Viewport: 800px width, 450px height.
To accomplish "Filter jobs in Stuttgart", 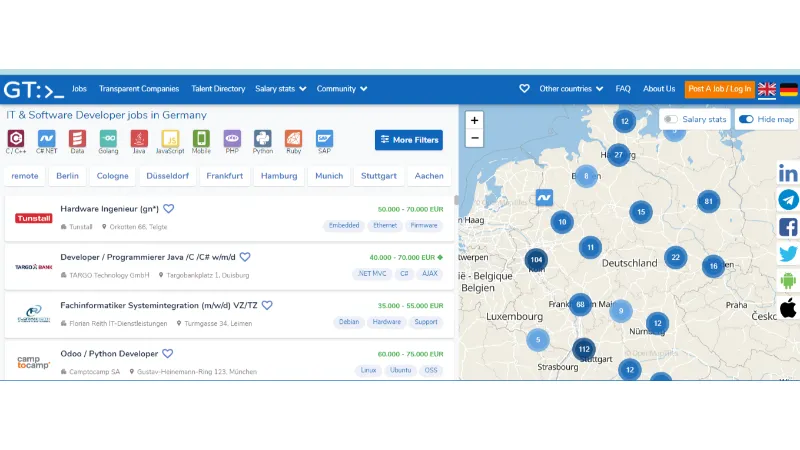I will 379,176.
